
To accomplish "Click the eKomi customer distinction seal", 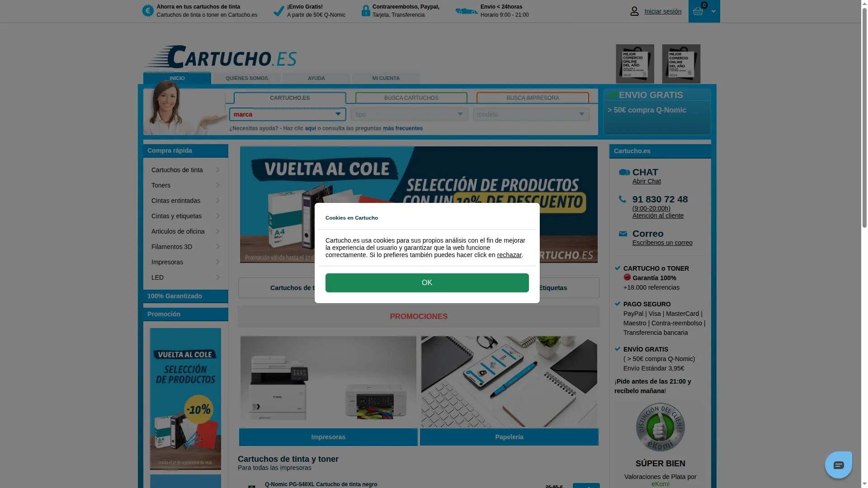I will (660, 427).
